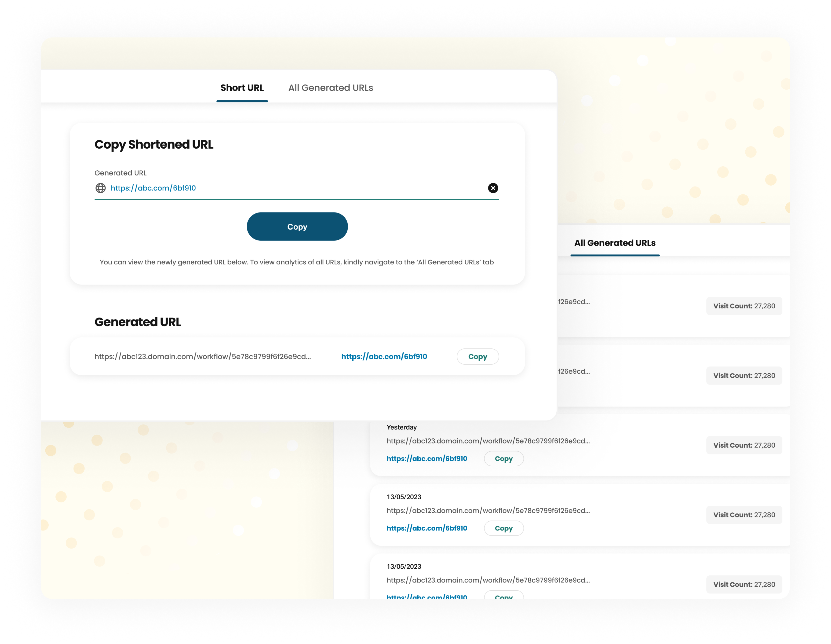The image size is (831, 644).
Task: Click the abc.com short link dated 13/05/2023
Action: point(427,528)
